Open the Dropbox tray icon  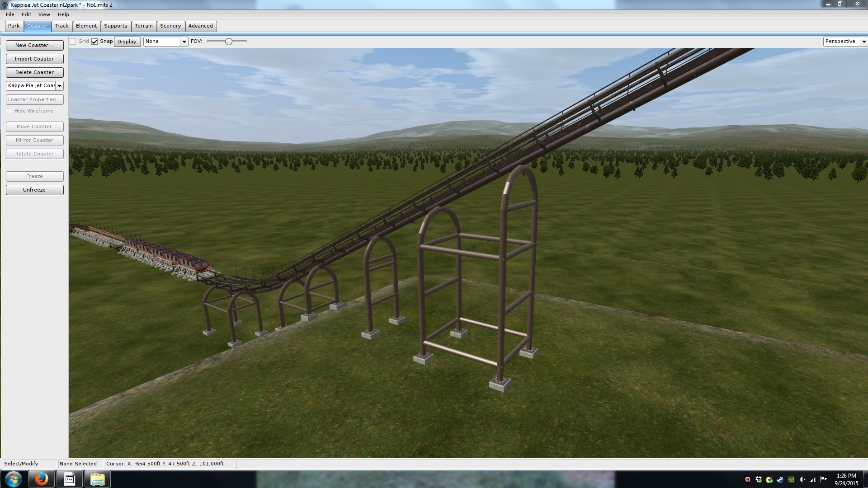[758, 479]
